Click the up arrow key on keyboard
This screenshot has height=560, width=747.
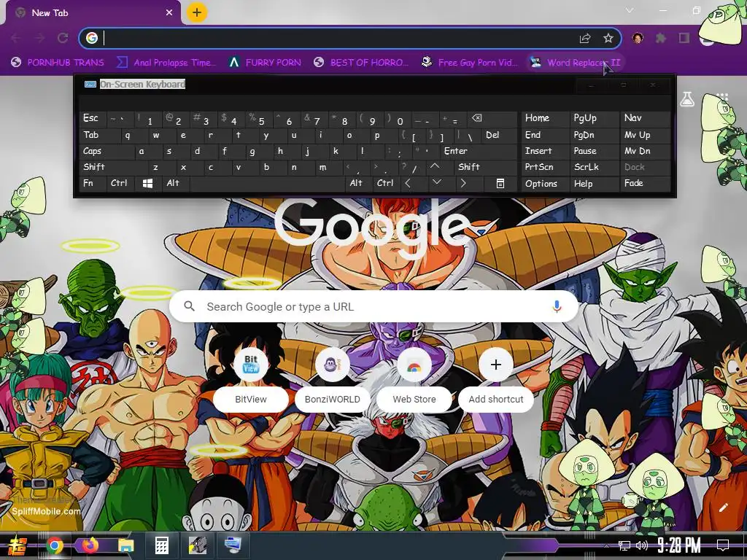(435, 167)
